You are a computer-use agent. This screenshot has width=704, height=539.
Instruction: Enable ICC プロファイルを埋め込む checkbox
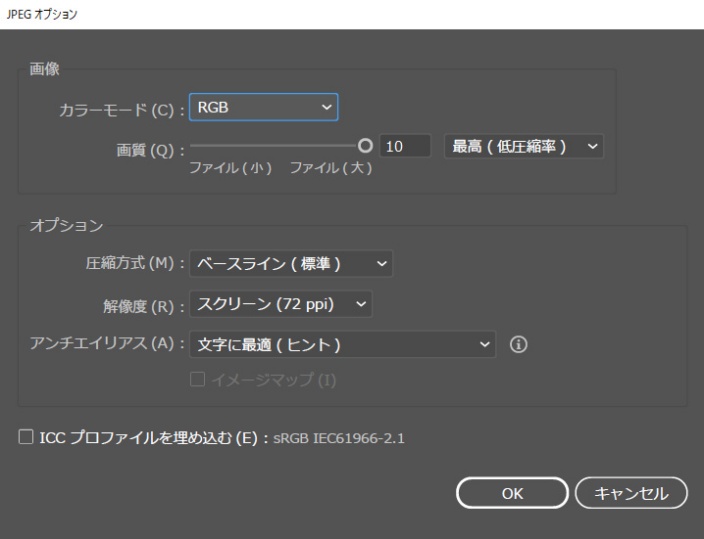tap(26, 437)
